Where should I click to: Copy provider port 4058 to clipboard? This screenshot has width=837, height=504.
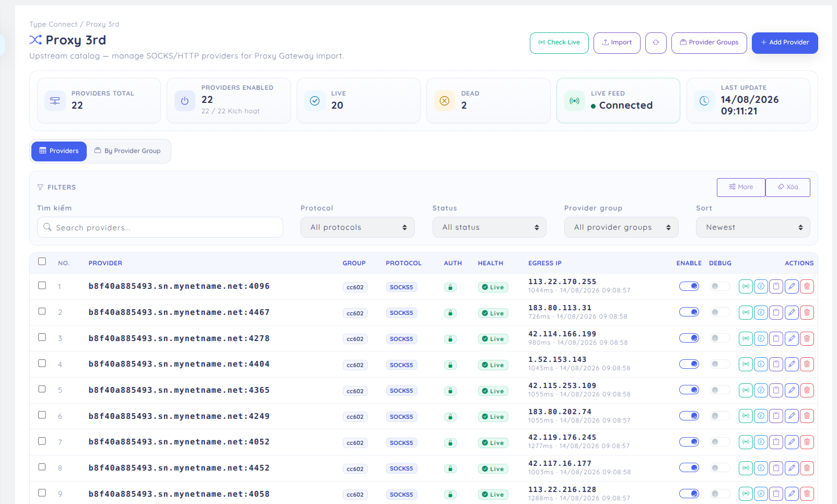(x=776, y=494)
